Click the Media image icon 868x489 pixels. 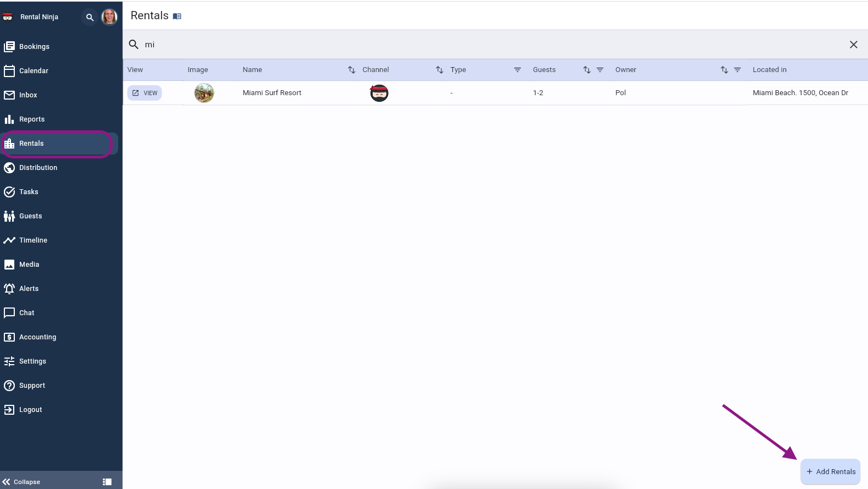(9, 265)
